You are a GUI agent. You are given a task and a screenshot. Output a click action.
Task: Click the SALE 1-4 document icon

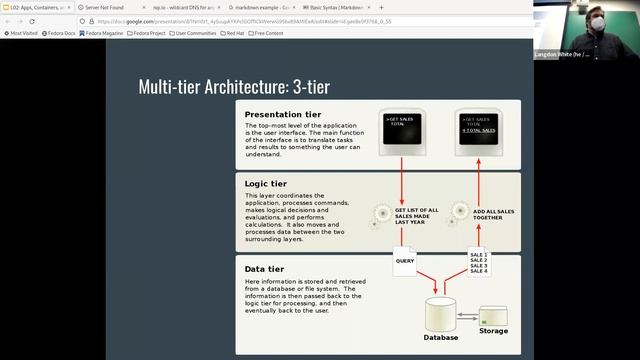click(479, 262)
